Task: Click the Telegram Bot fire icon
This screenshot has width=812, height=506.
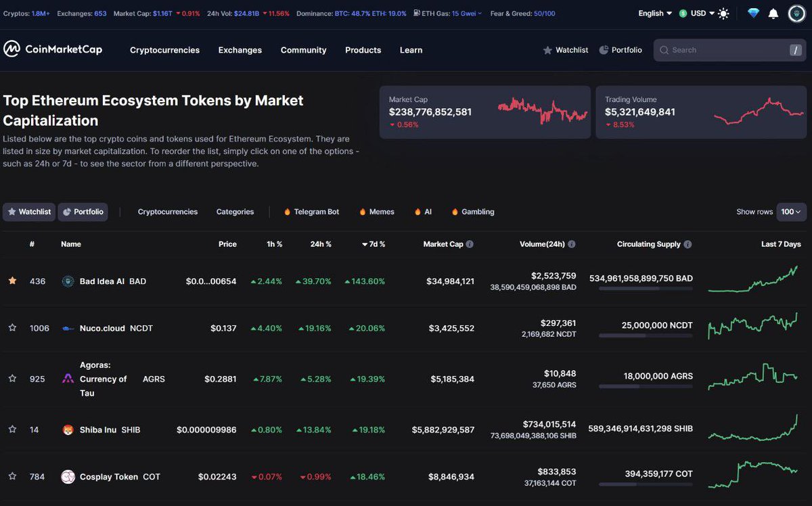Action: (x=288, y=212)
